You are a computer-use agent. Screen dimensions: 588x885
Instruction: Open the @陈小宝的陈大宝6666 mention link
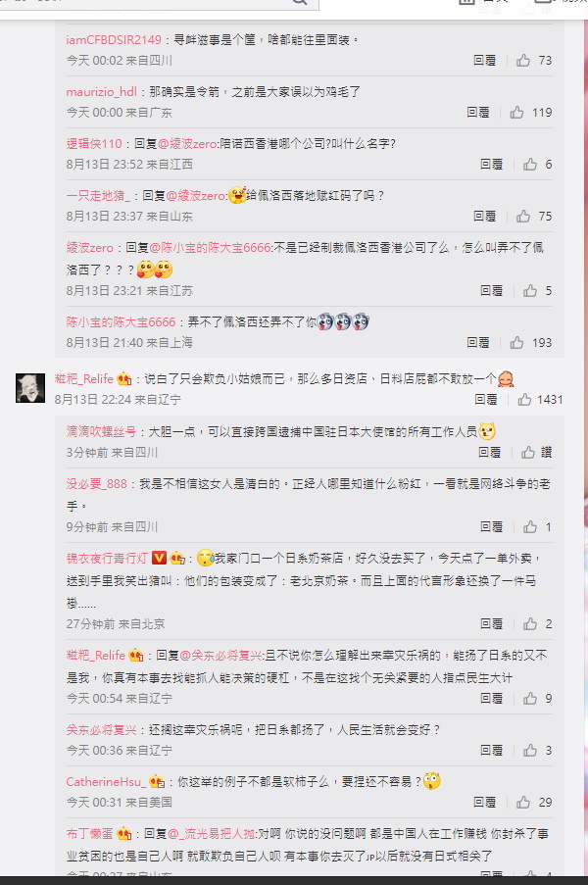click(x=210, y=247)
